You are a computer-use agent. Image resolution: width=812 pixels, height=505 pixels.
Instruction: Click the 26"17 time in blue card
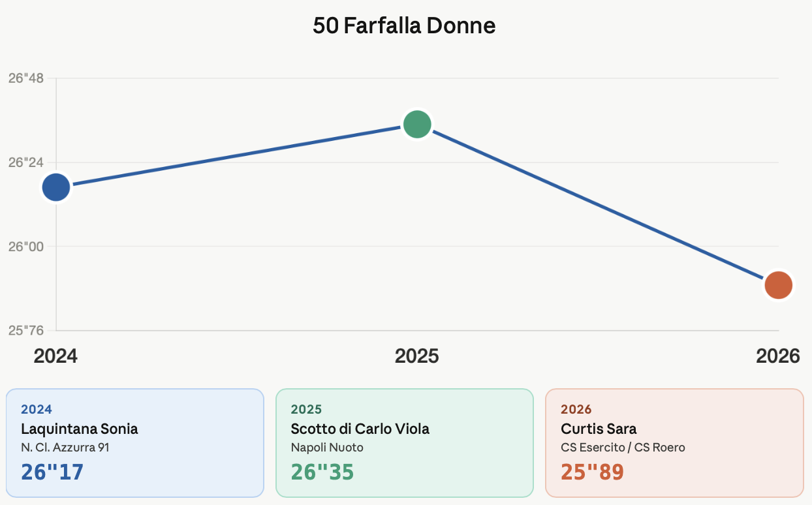[x=52, y=472]
